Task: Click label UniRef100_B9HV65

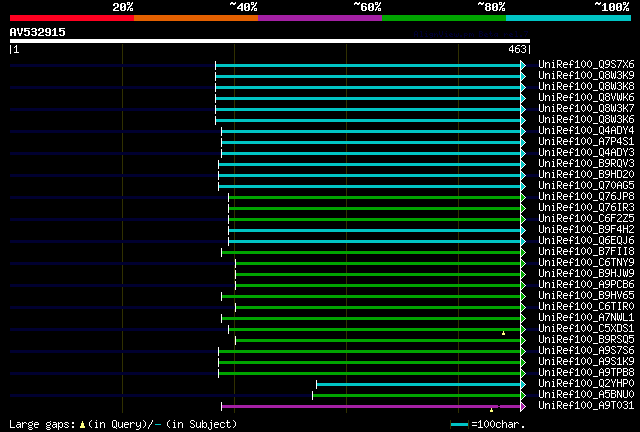Action: (x=586, y=296)
